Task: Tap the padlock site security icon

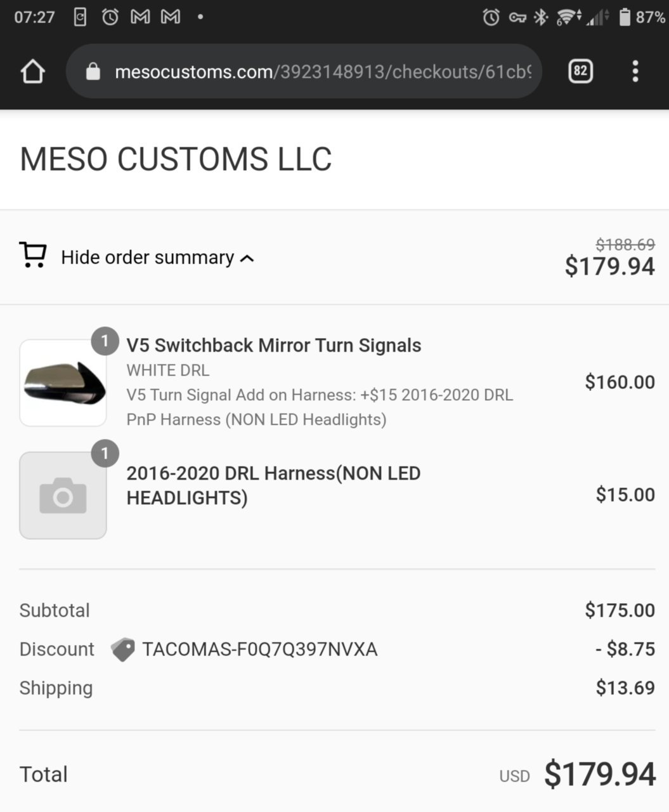Action: (93, 71)
